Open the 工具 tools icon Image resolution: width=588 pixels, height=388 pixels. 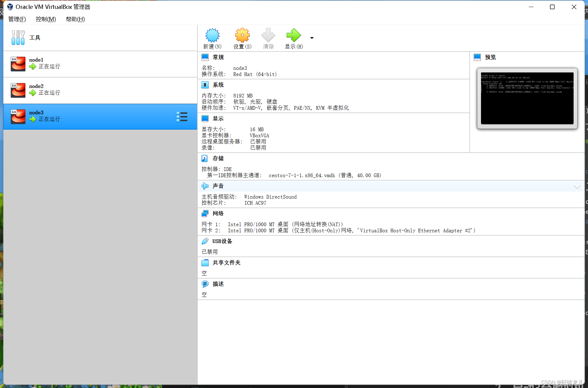click(18, 38)
